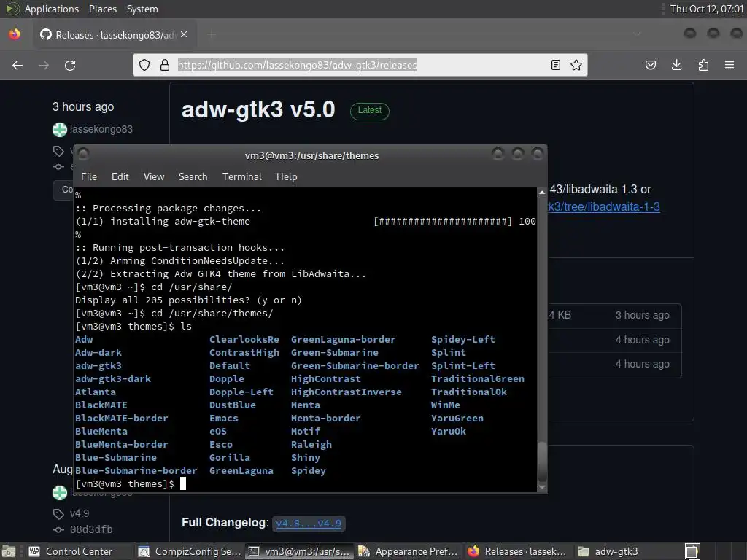Click the 08d3dfb commit icon
This screenshot has width=747, height=560.
pyautogui.click(x=58, y=529)
